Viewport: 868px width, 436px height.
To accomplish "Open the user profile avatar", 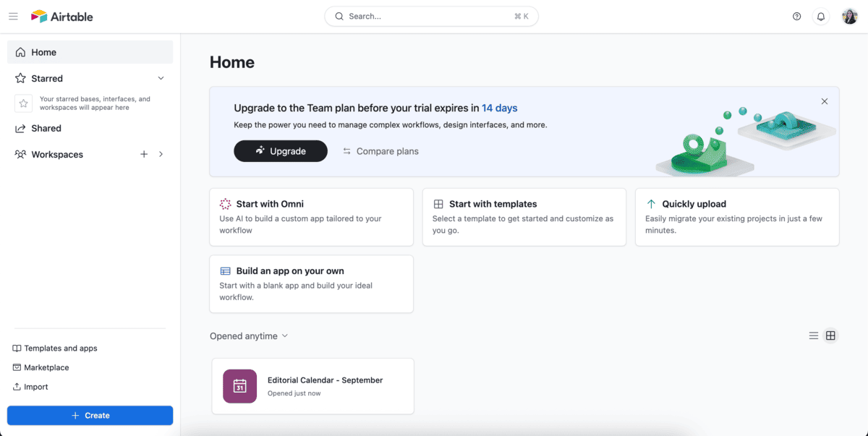I will 849,16.
